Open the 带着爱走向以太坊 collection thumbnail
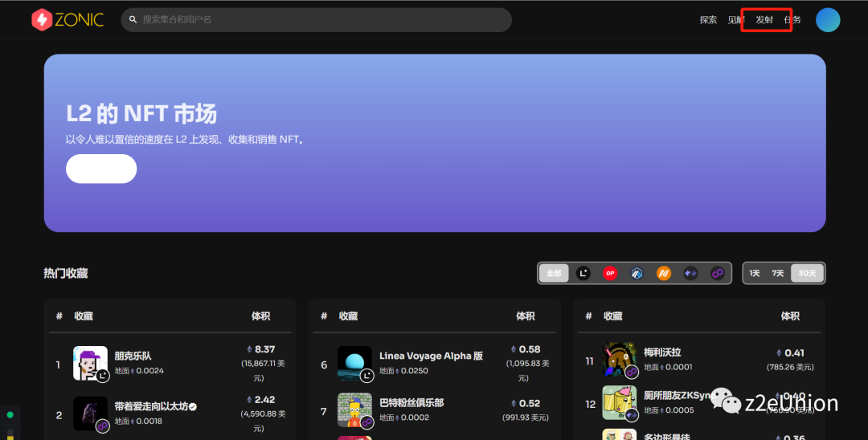This screenshot has height=440, width=868. click(x=90, y=414)
